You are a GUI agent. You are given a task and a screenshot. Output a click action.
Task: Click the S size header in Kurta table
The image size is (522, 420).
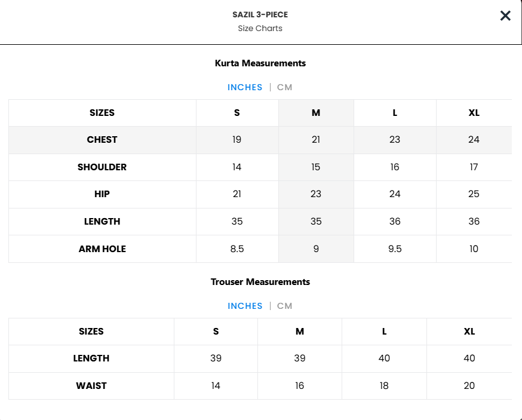click(x=237, y=113)
